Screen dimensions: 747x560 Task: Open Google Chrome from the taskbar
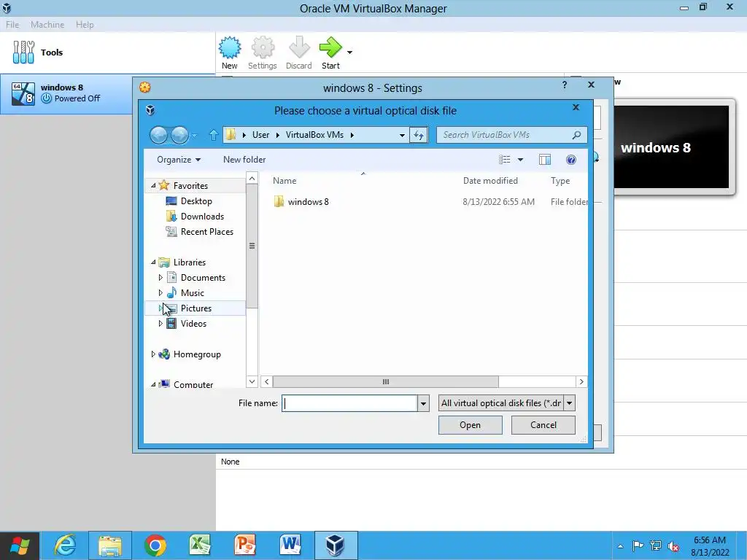(155, 545)
